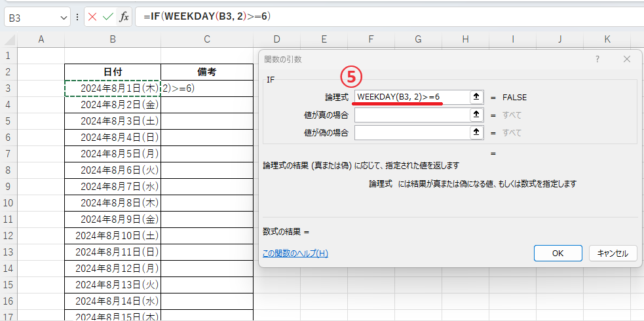Screen dimensions: 644x321
Task: Click cell 2024年8月6日(火)
Action: pos(113,170)
